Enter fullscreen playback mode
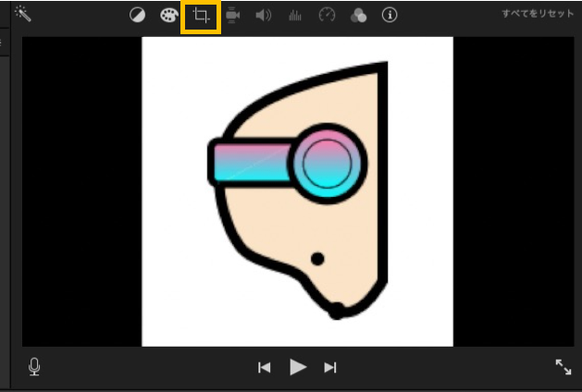This screenshot has height=392, width=582. [x=563, y=367]
